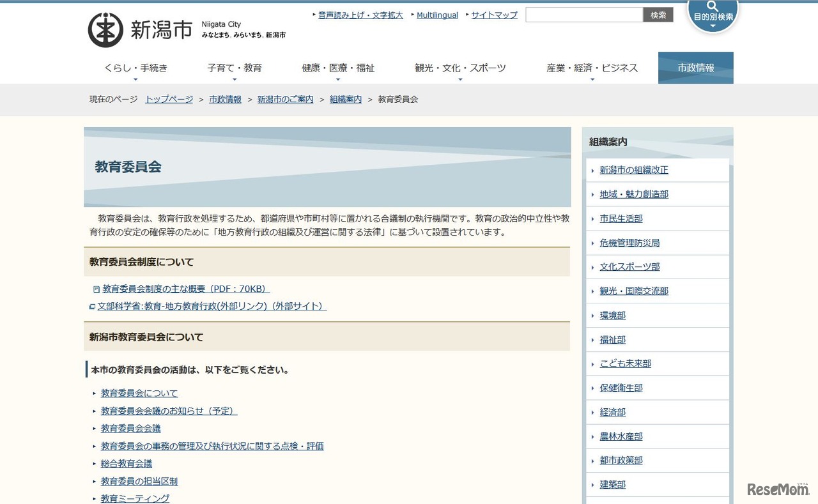
Task: Click the external link icon beside 文部科学省
Action: 93,307
